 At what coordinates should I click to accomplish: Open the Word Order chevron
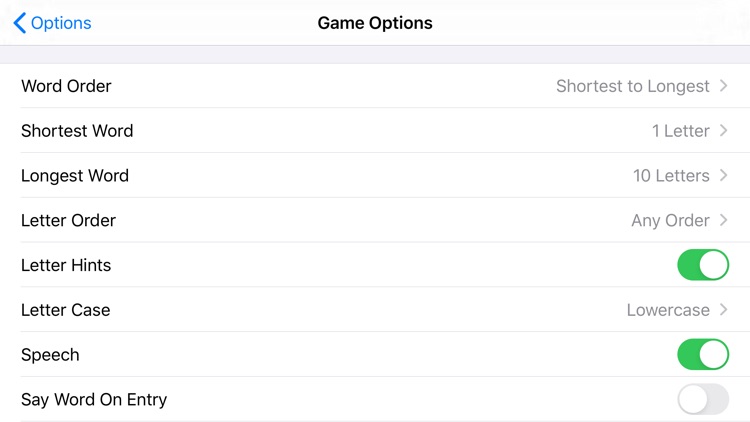(x=724, y=86)
